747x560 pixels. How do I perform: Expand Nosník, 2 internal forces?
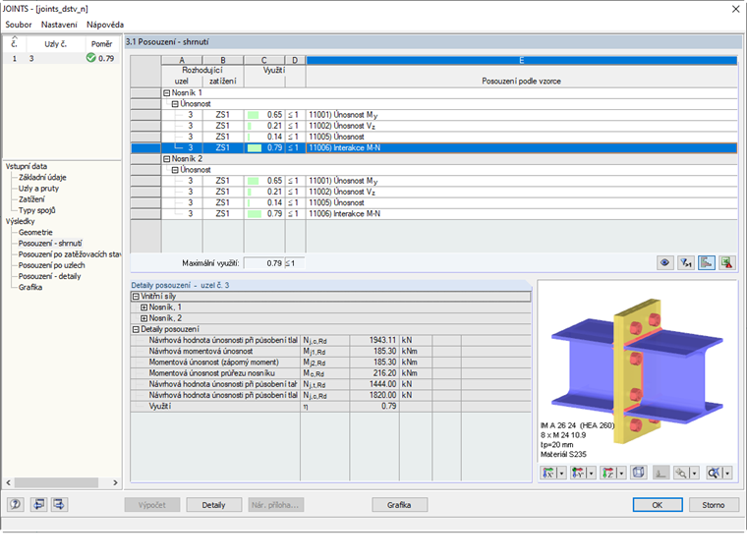(144, 318)
